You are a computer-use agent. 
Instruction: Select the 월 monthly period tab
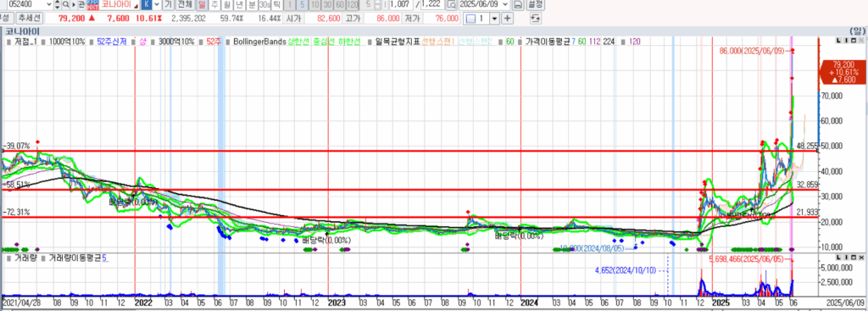pos(227,4)
